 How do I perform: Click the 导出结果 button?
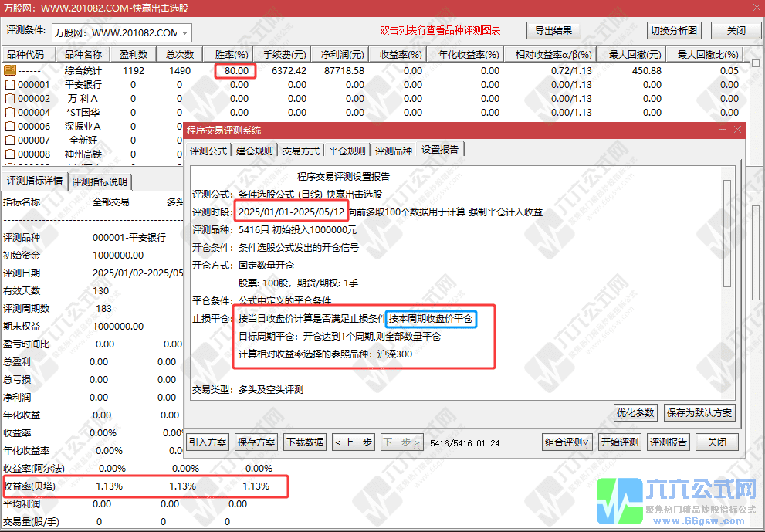[x=553, y=30]
